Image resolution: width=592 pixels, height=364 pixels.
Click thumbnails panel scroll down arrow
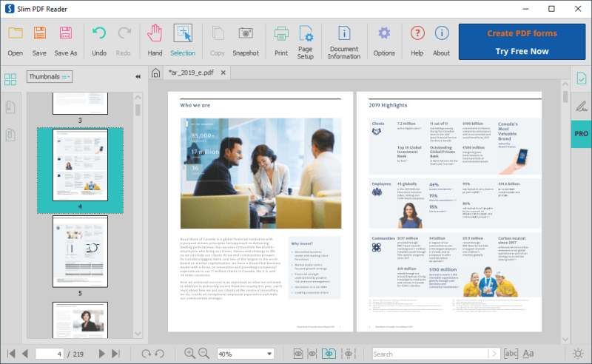(138, 334)
